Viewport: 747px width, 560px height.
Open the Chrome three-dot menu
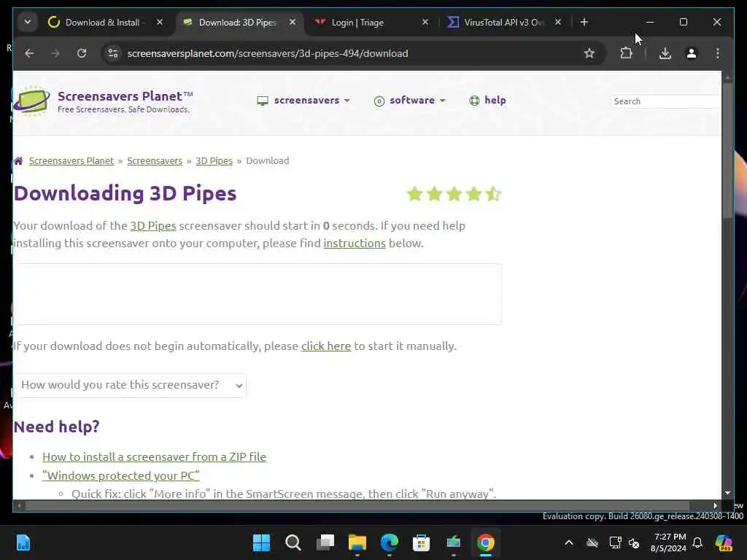718,53
